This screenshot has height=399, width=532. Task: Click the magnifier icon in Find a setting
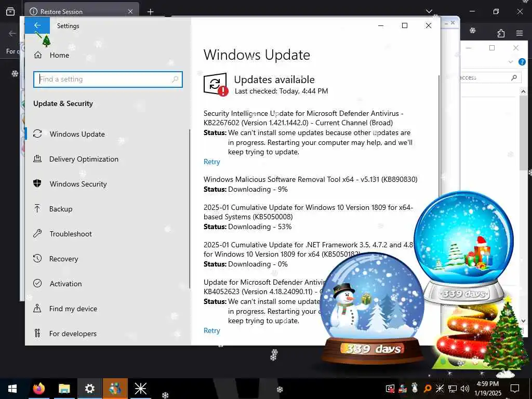pyautogui.click(x=175, y=79)
